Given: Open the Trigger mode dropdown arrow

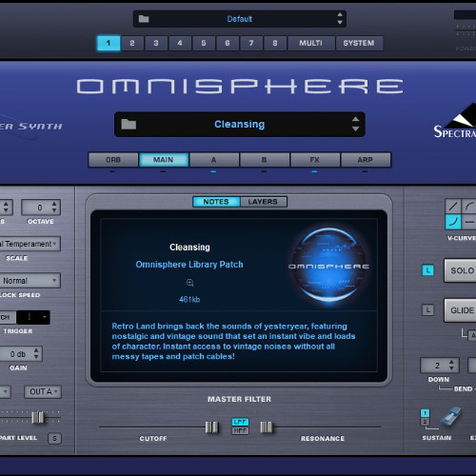Looking at the screenshot, I should tap(45, 317).
